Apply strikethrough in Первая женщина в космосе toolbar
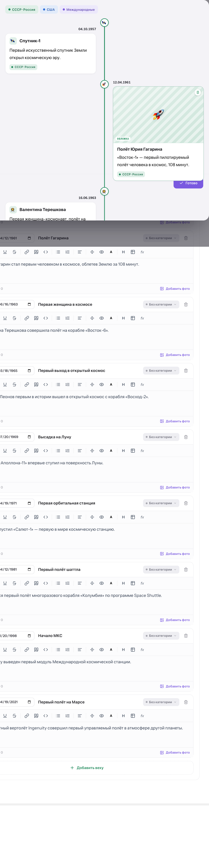Screen dimensions: 209x868 (14, 318)
